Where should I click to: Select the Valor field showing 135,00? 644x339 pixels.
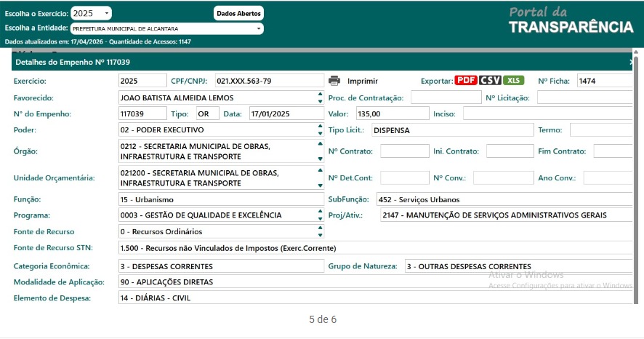tap(392, 113)
